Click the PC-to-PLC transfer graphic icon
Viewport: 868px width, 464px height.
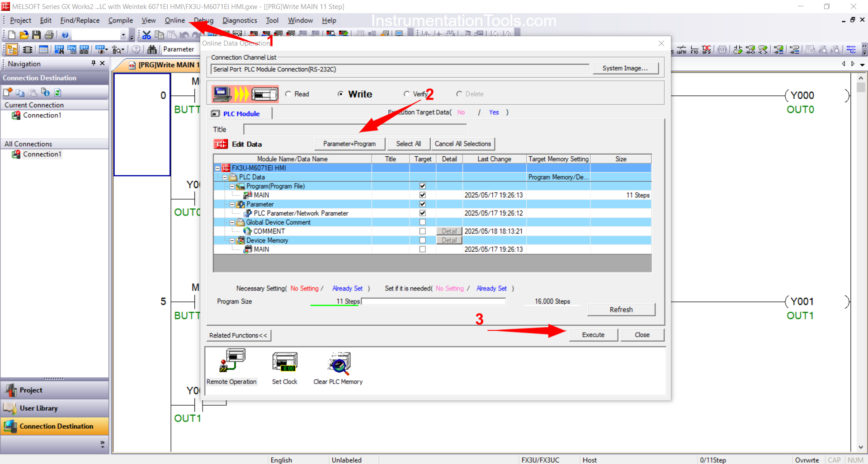[x=245, y=94]
